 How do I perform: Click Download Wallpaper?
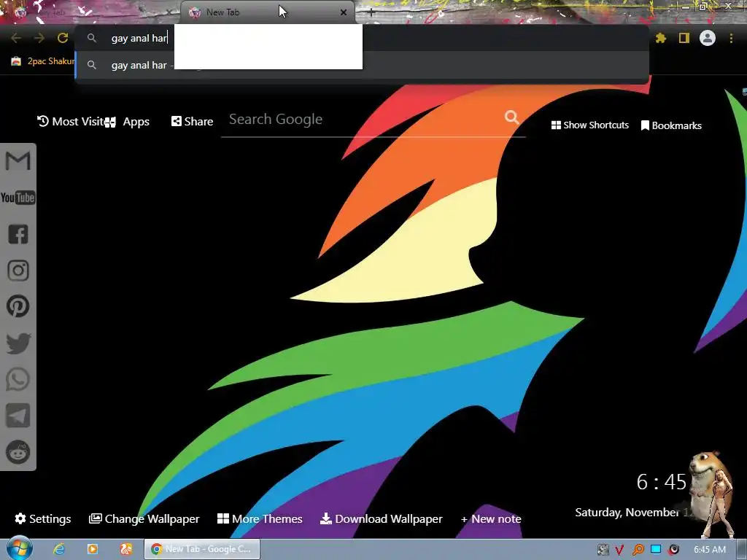pos(381,518)
